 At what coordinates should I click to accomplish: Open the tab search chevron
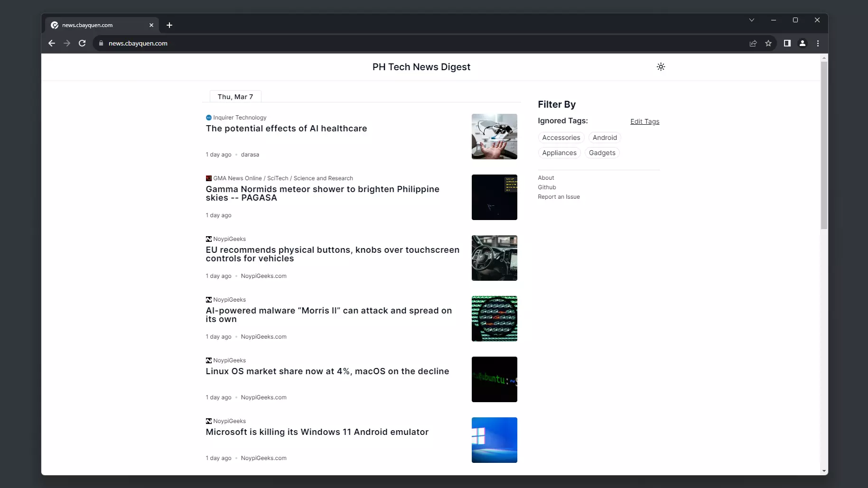(x=752, y=20)
